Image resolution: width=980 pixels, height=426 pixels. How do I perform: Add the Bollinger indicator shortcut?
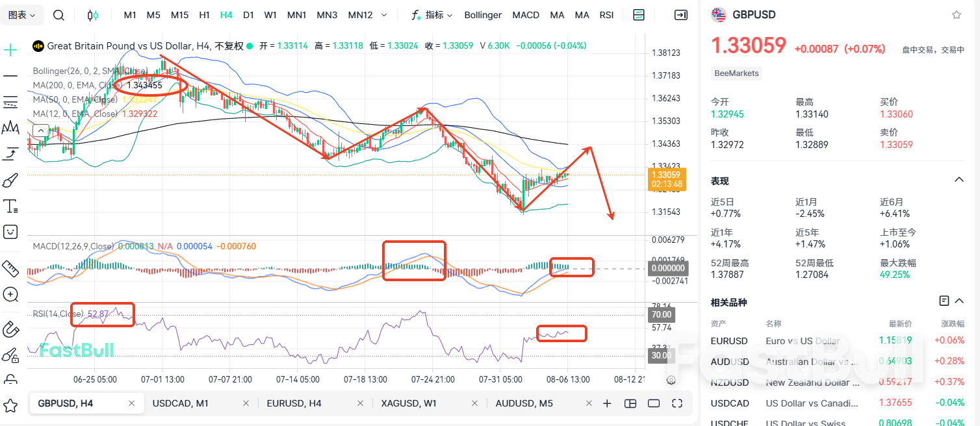point(483,15)
